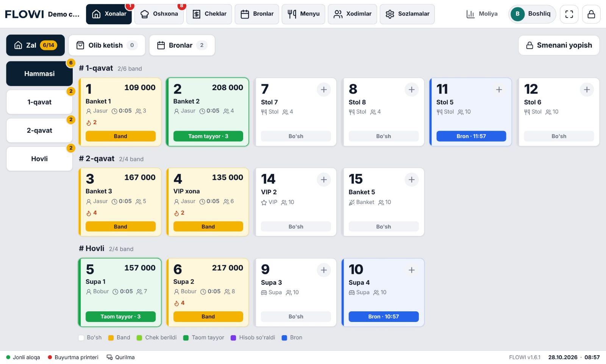This screenshot has height=364, width=606.
Task: Open the Xonalar tab
Action: (109, 14)
